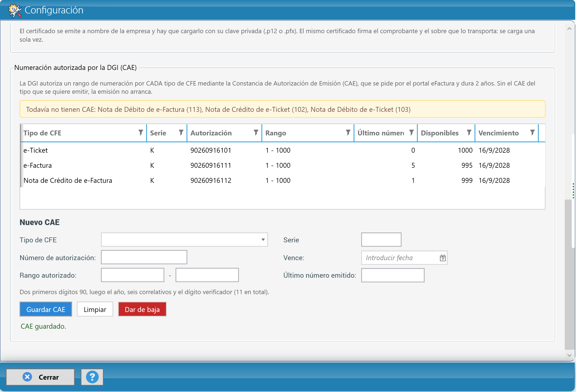Click authorization number 90260916111
The image size is (576, 392).
[x=211, y=165]
